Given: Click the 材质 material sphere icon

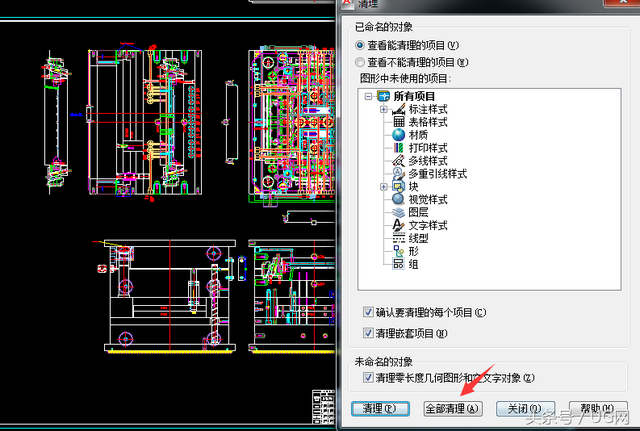Looking at the screenshot, I should tap(398, 135).
